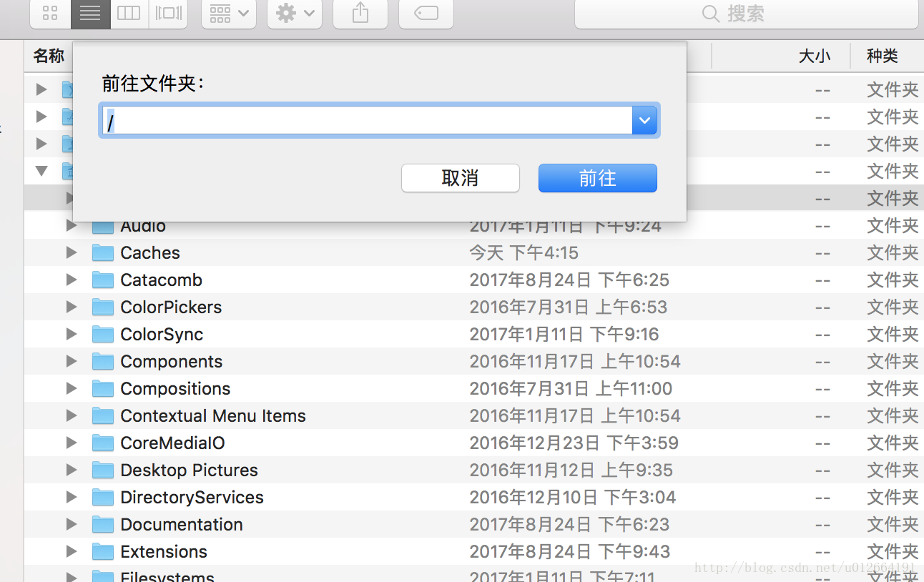Viewport: 924px width, 582px height.
Task: Select the Audio folder name
Action: coord(143,227)
